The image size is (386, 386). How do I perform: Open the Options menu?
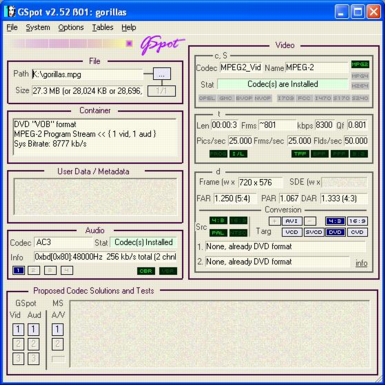pyautogui.click(x=71, y=28)
